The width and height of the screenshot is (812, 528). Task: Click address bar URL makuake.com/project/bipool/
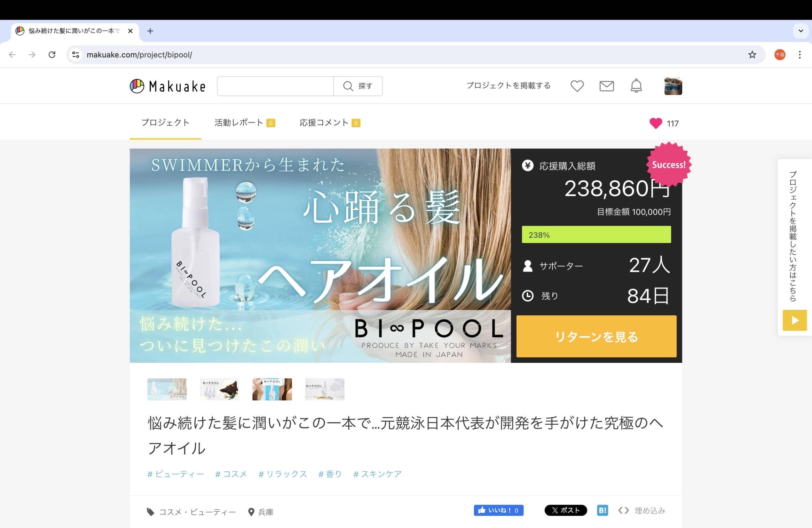139,55
